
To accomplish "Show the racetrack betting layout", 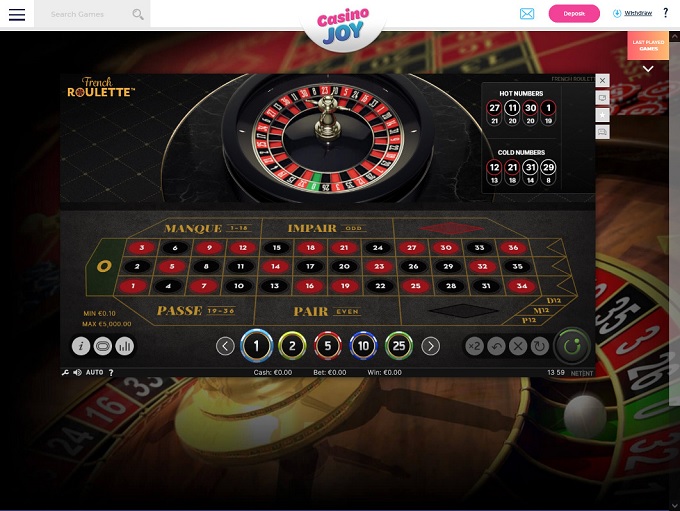I will [x=103, y=346].
